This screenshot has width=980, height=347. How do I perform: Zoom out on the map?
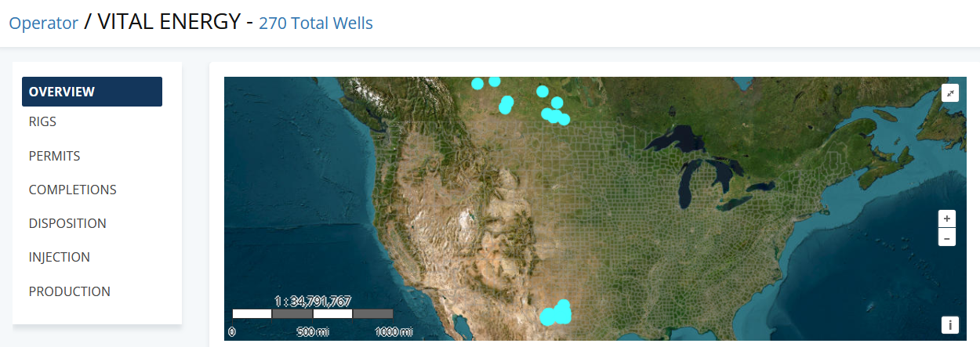point(947,237)
